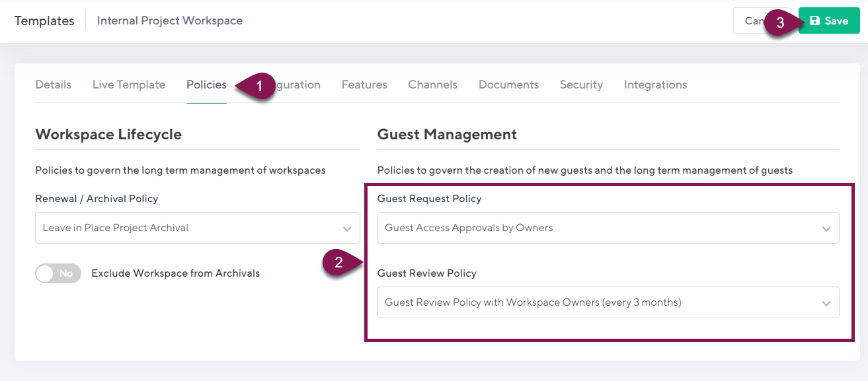Open the Guest Review Policy dropdown
Image resolution: width=868 pixels, height=381 pixels.
point(608,302)
